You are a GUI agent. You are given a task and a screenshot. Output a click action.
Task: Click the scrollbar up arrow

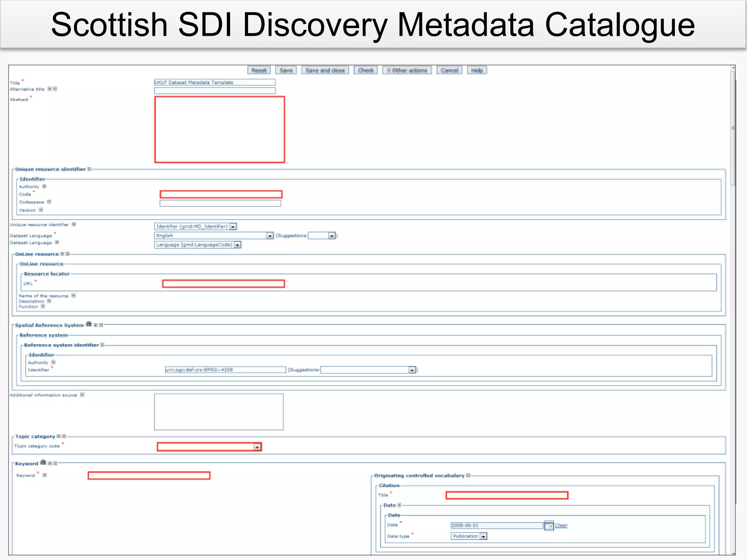(733, 68)
